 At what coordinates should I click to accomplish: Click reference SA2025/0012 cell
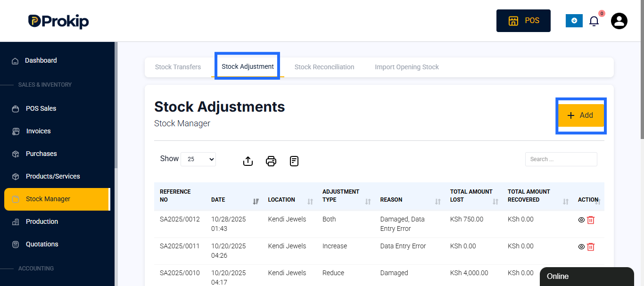[180, 219]
